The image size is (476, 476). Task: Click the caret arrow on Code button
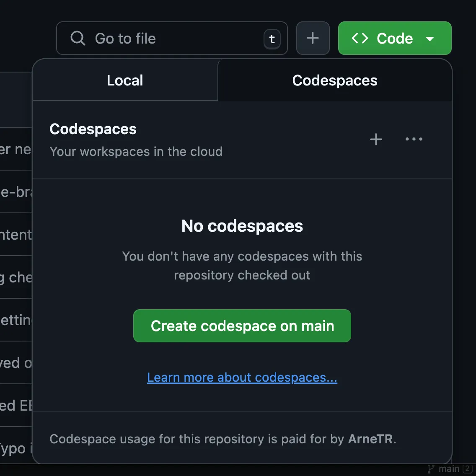point(430,39)
